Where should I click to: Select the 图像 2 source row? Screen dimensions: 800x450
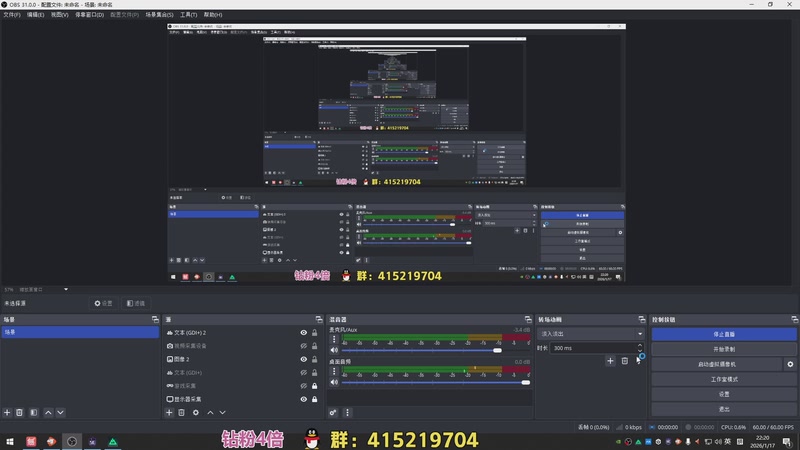pyautogui.click(x=232, y=359)
